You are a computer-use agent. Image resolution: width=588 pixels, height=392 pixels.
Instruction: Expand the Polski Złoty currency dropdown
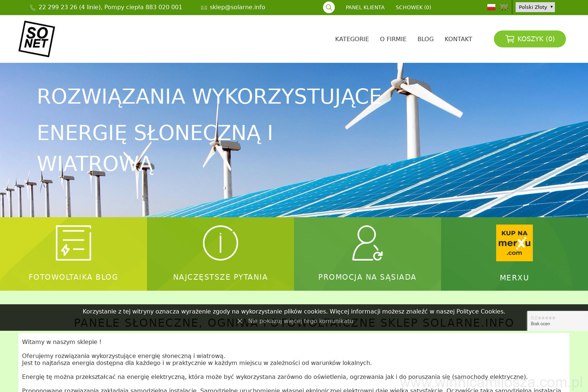click(x=535, y=7)
